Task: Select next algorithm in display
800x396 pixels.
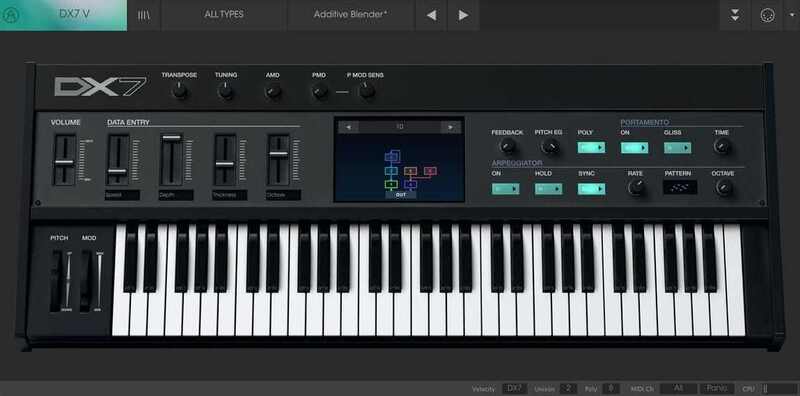Action: [x=450, y=127]
